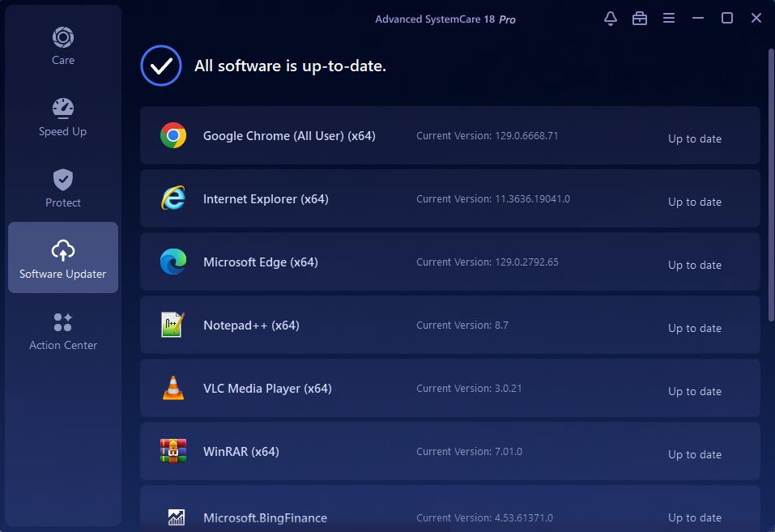This screenshot has width=775, height=532.
Task: Go to the Protect shield tab
Action: point(63,189)
